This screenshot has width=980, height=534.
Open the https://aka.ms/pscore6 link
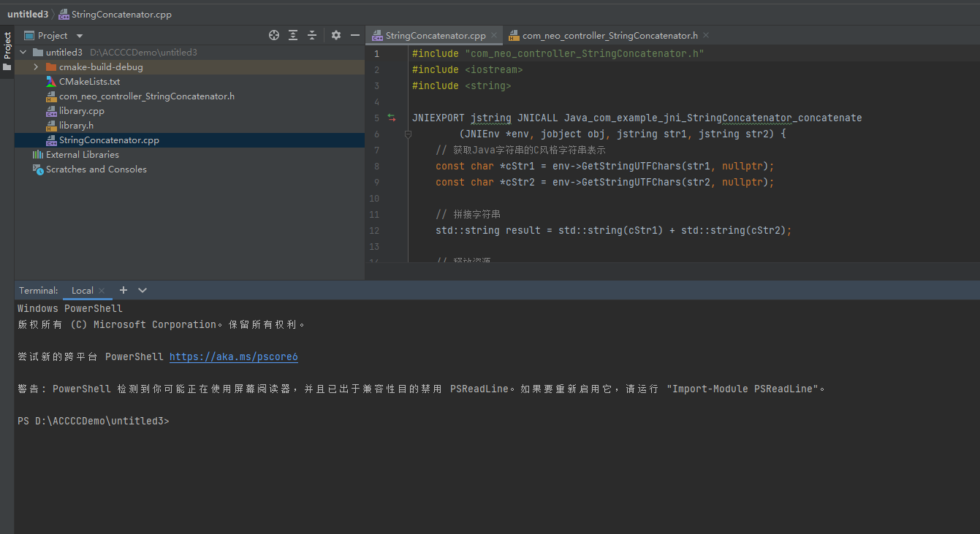234,357
